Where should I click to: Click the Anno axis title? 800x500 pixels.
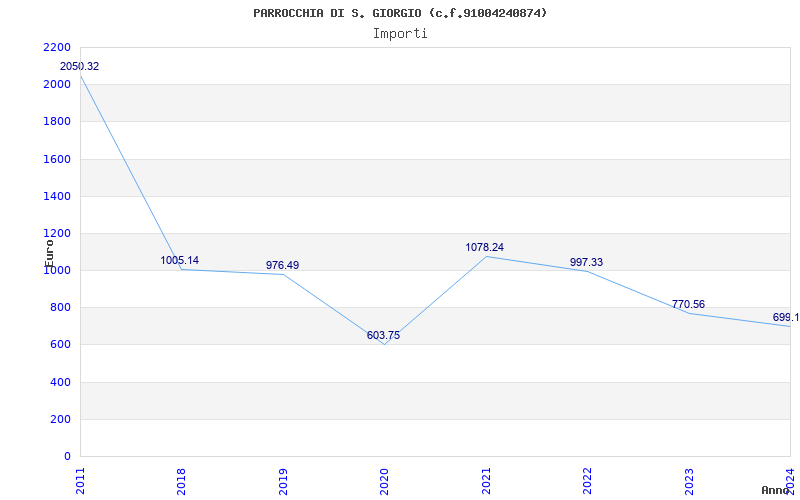click(x=775, y=490)
